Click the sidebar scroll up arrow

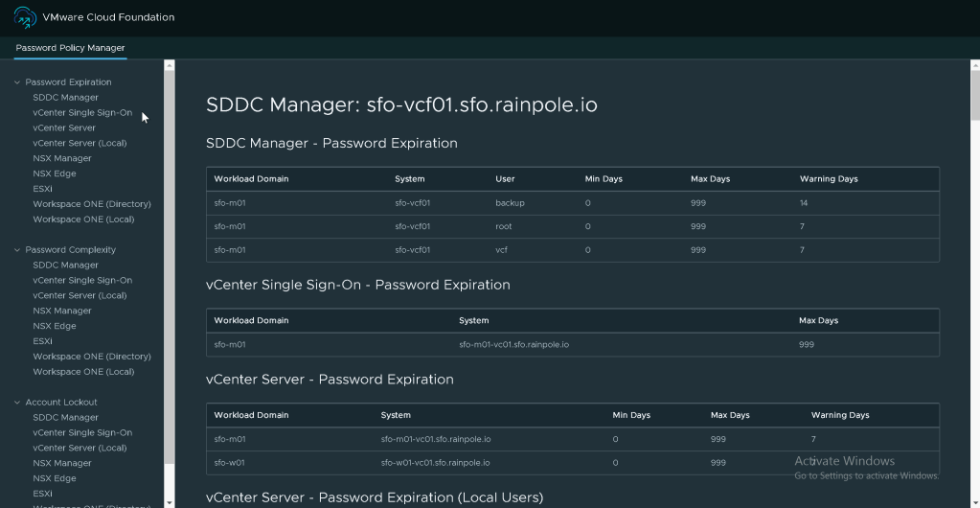[170, 66]
